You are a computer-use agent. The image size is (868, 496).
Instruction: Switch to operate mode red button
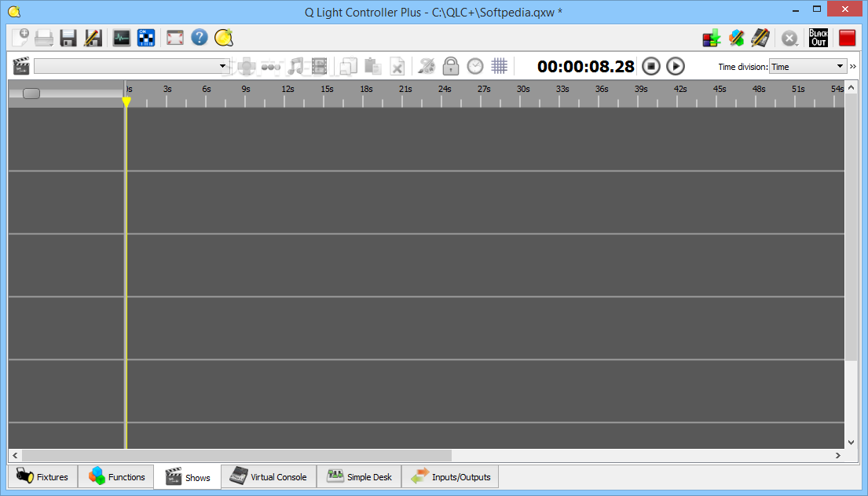[x=847, y=39]
